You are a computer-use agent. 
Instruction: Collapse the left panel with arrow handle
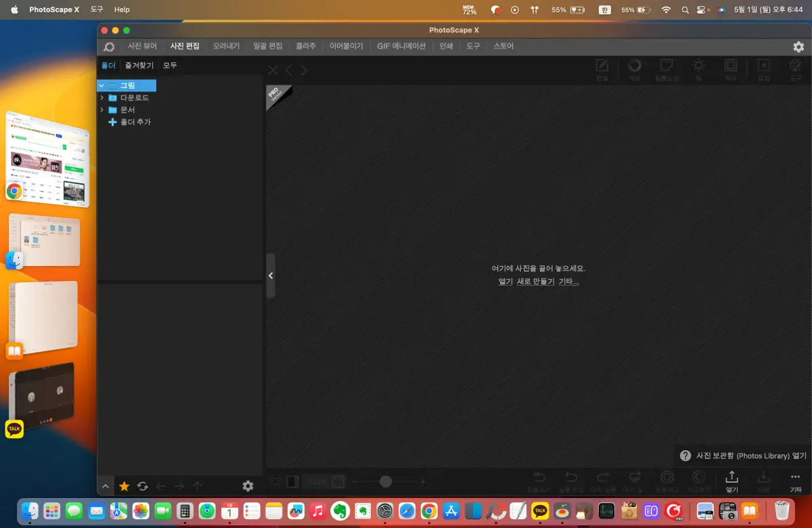point(271,276)
